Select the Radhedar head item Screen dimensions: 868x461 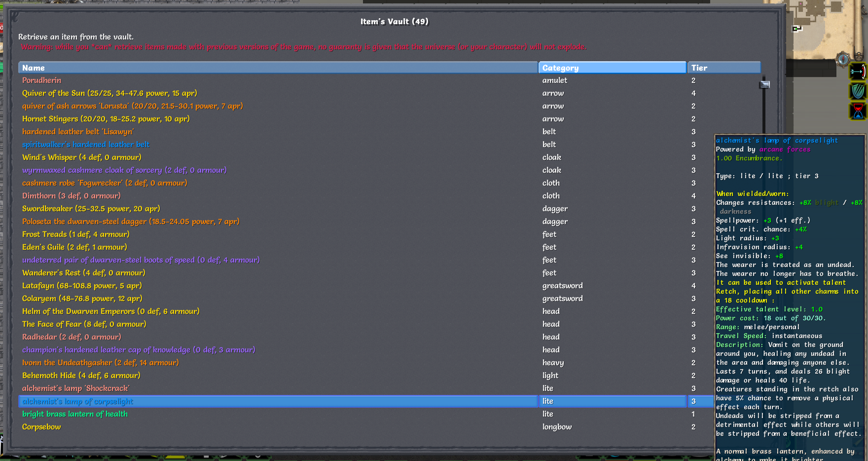(278, 337)
